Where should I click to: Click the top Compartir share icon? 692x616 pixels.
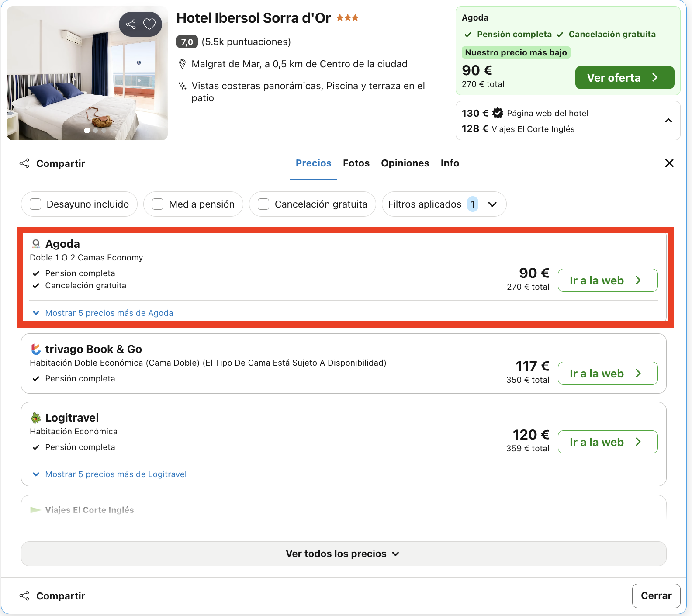[24, 163]
